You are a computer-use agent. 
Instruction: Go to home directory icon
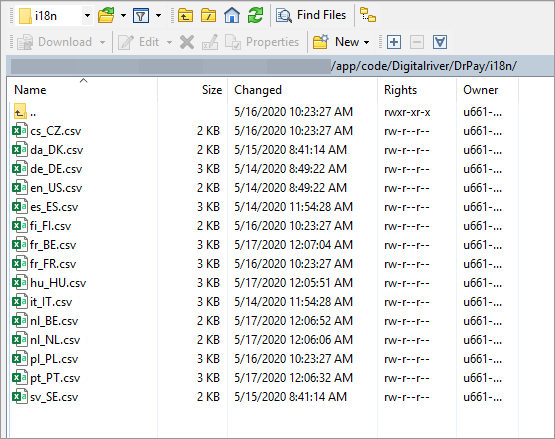tap(232, 16)
